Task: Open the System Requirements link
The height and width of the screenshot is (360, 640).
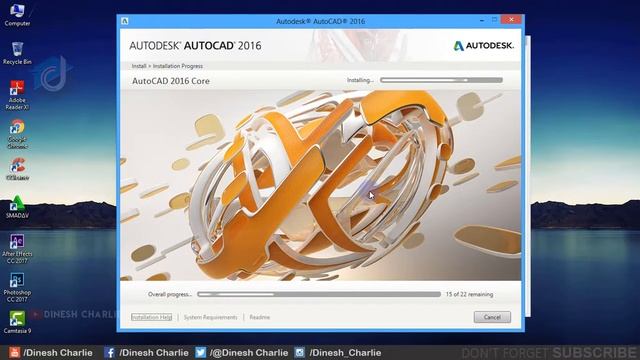Action: click(210, 317)
